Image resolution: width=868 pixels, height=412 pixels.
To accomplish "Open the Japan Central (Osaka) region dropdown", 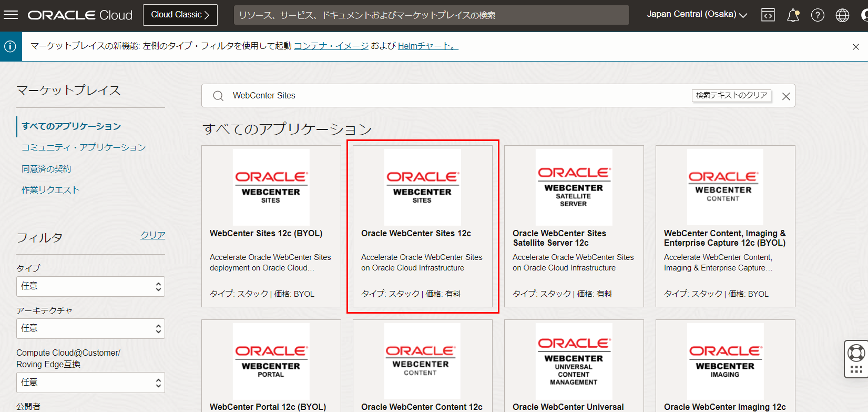I will (697, 14).
